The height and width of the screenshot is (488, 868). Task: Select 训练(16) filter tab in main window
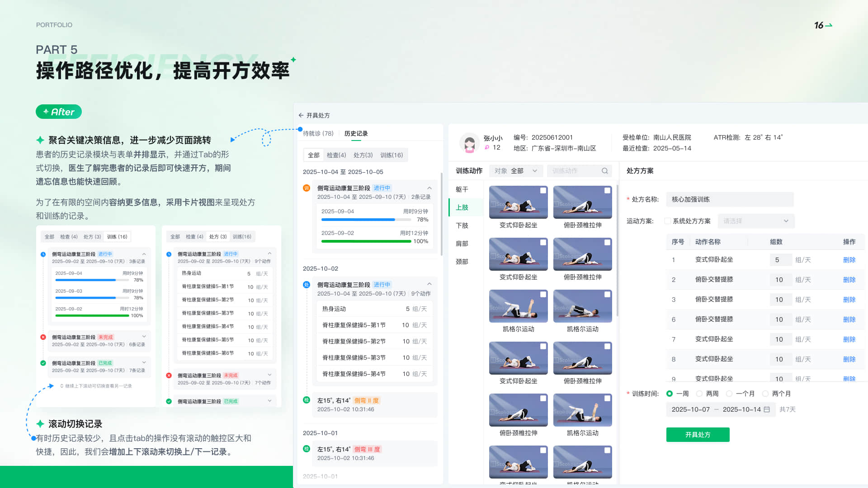point(392,155)
